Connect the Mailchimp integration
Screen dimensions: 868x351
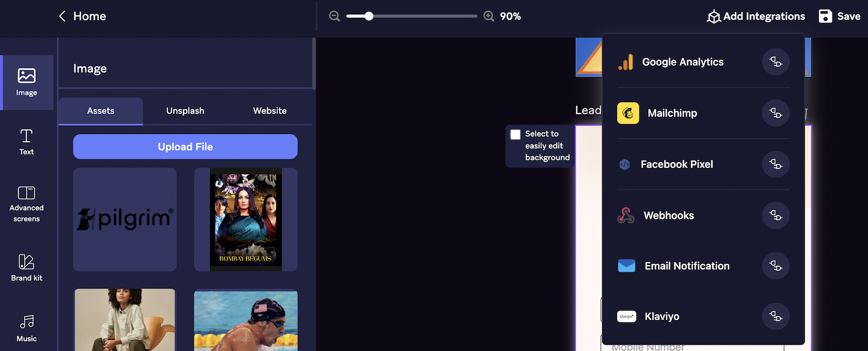pyautogui.click(x=776, y=113)
